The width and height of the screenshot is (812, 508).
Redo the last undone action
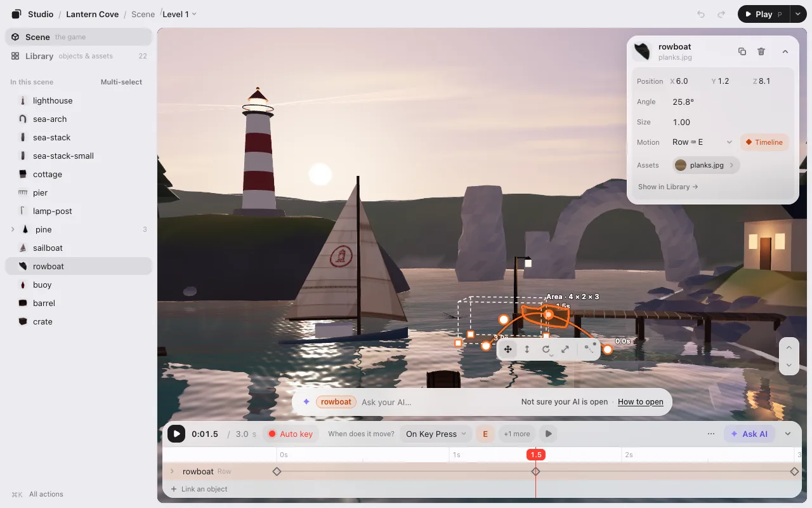[x=721, y=14]
